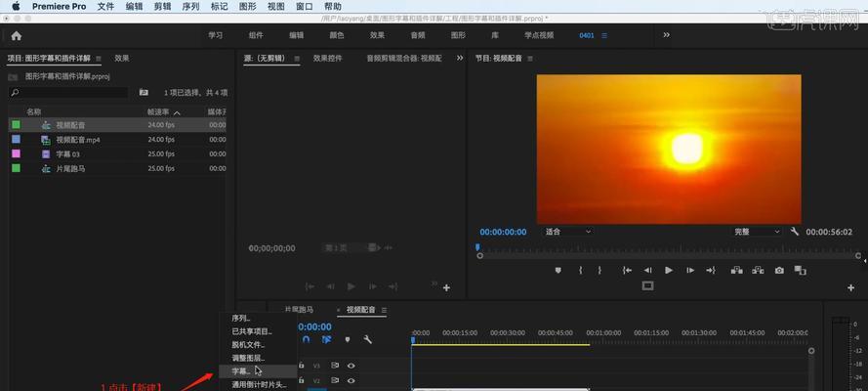Add marker in Program monitor
The height and width of the screenshot is (391, 868).
558,270
